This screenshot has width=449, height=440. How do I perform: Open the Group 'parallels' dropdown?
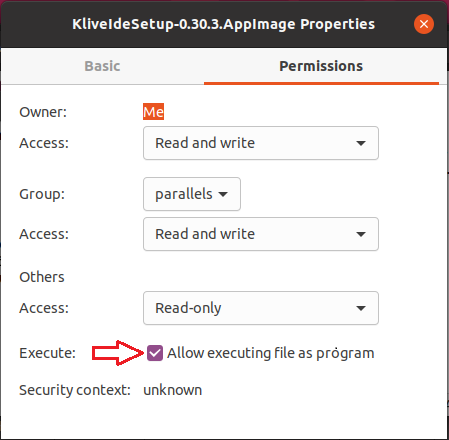[192, 194]
